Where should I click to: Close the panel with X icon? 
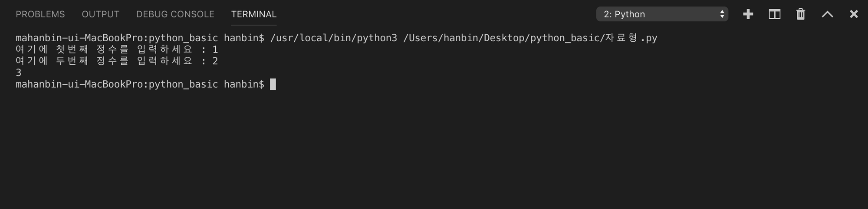pyautogui.click(x=854, y=14)
